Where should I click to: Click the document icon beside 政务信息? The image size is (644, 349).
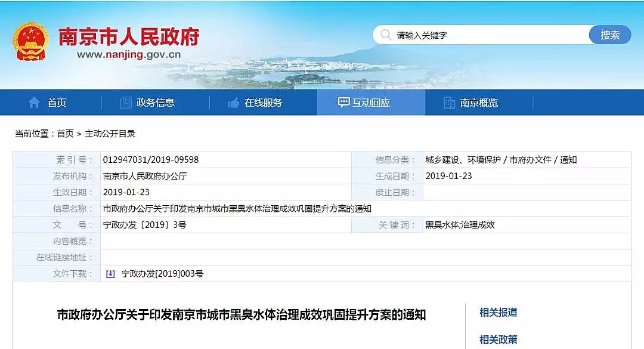click(x=125, y=101)
